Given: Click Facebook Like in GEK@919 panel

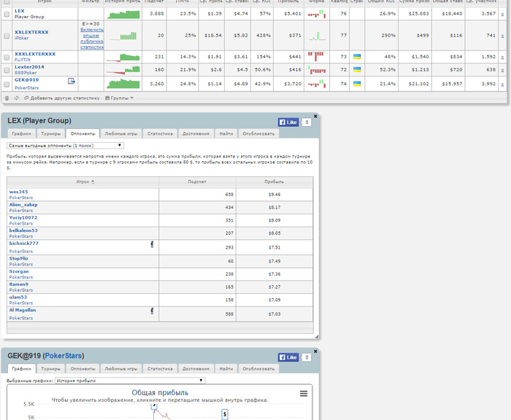Looking at the screenshot, I should (288, 357).
